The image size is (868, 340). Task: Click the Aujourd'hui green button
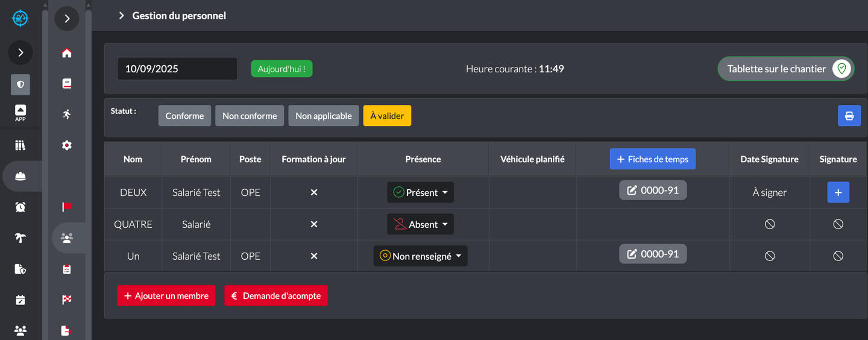(x=281, y=69)
